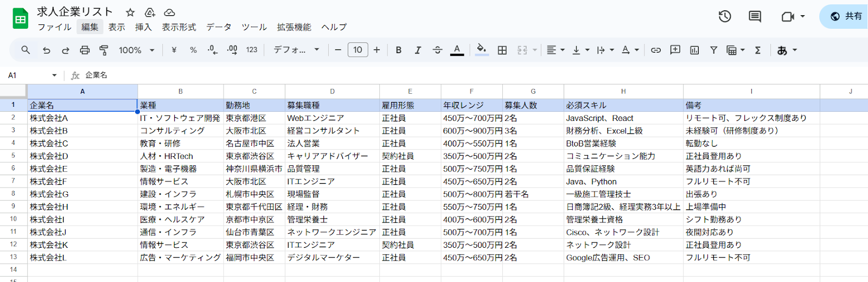Open the データ menu
868x282 pixels.
point(219,27)
